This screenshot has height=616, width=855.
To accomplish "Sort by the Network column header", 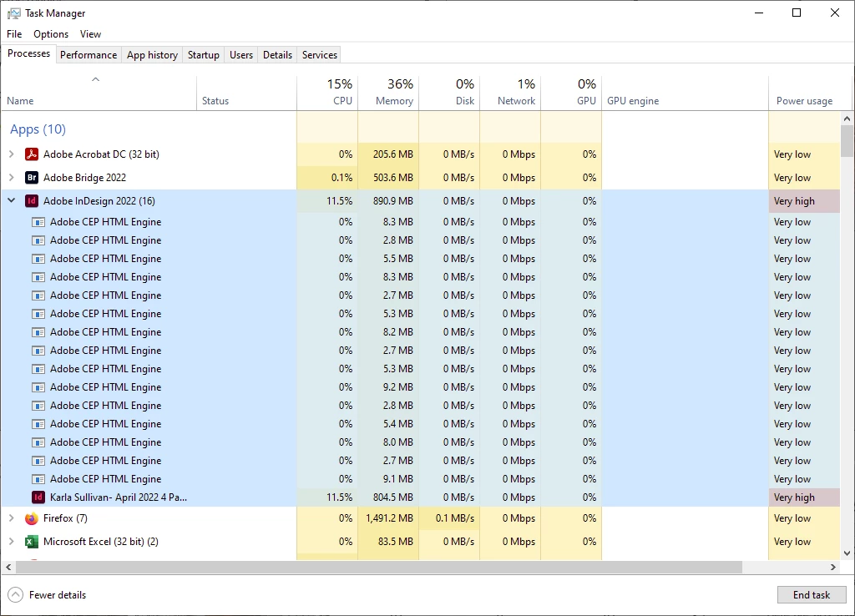I will click(x=510, y=93).
